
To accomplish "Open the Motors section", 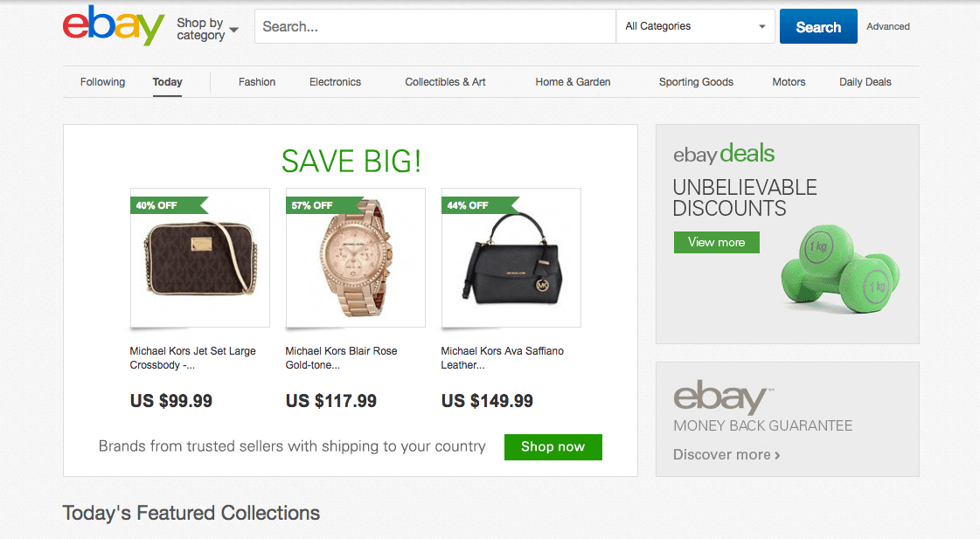I will coord(788,81).
